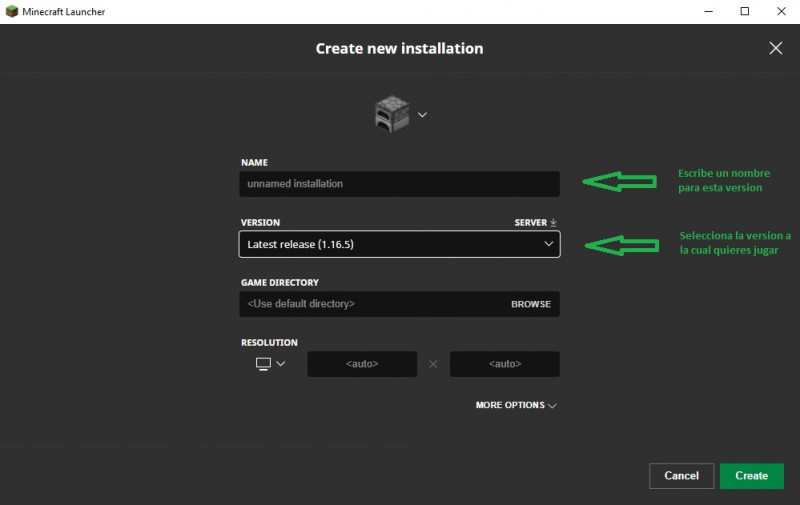Viewport: 800px width, 505px height.
Task: Click the Minecraft Launcher title bar icon
Action: 12,11
